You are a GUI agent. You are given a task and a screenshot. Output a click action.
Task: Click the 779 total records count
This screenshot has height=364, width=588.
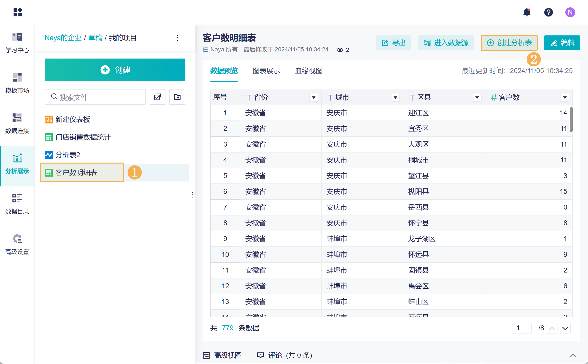click(x=228, y=328)
